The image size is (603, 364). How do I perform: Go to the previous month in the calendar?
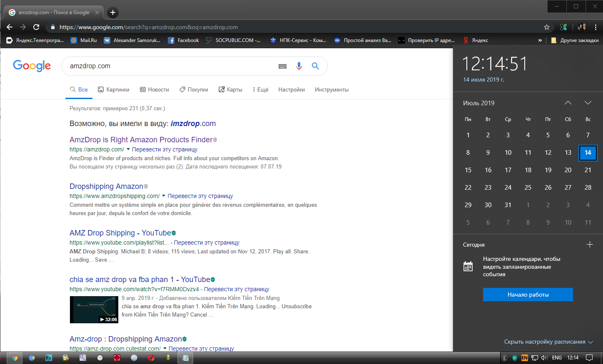coord(568,103)
